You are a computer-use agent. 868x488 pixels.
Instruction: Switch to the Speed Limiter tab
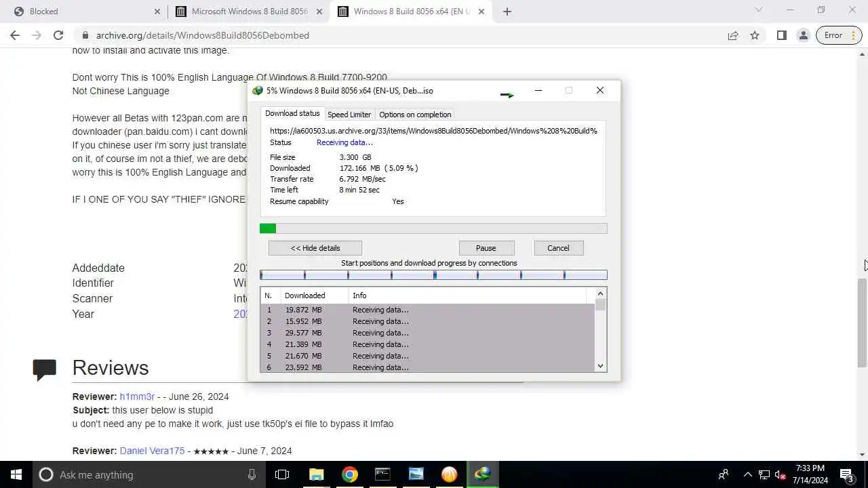pos(349,115)
